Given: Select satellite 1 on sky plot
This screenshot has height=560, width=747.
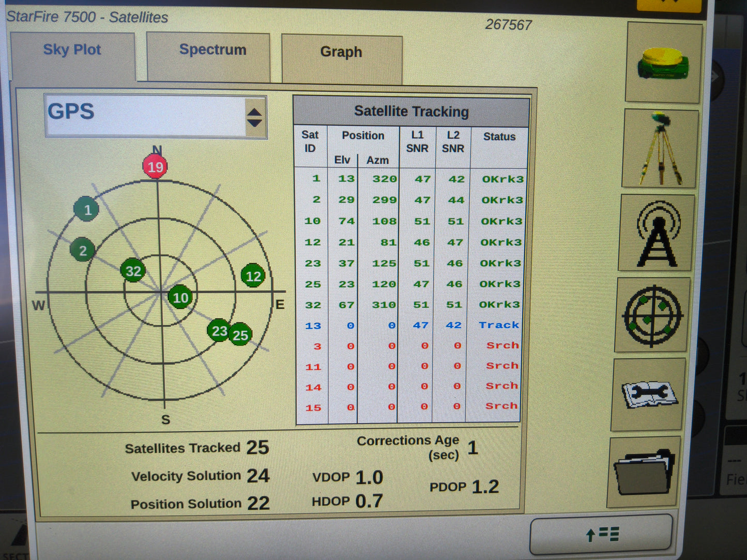Looking at the screenshot, I should (x=86, y=209).
